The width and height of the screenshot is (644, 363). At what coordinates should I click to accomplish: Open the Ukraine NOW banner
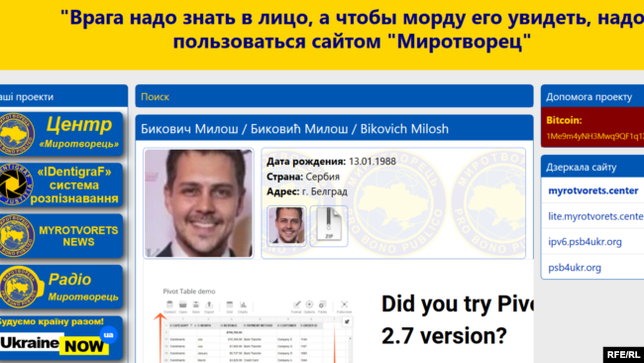click(x=61, y=338)
